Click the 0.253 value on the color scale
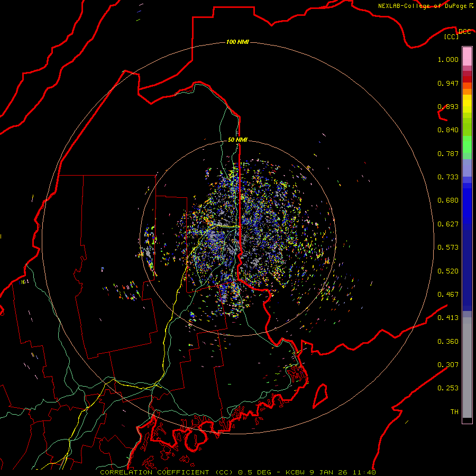 448,388
